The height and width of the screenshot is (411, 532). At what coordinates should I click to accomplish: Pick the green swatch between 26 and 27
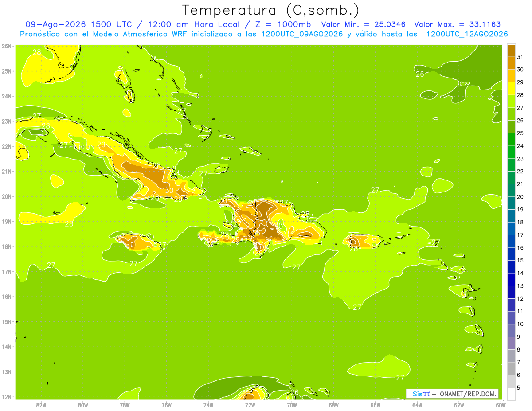[511, 114]
